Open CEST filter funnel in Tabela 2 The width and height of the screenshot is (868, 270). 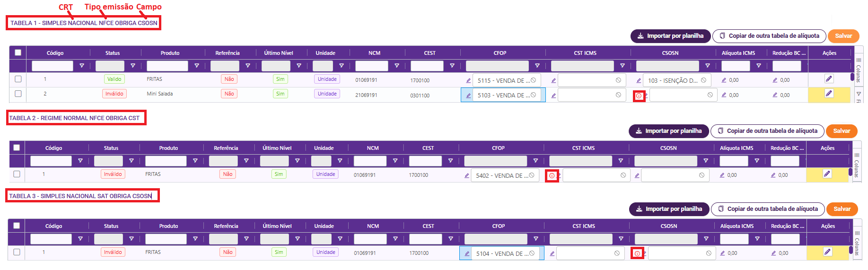(450, 161)
